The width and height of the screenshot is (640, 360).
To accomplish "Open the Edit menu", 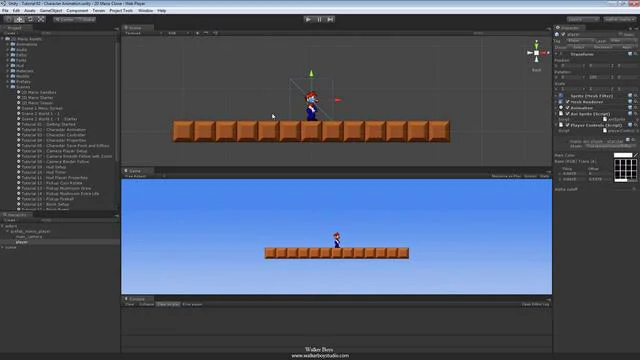I will pos(16,11).
